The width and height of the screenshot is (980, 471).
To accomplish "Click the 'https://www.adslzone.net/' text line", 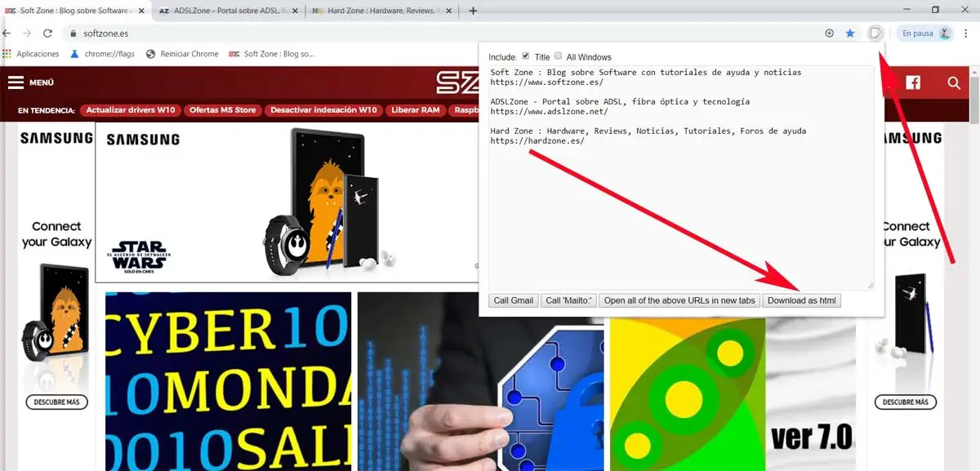I will pyautogui.click(x=550, y=112).
